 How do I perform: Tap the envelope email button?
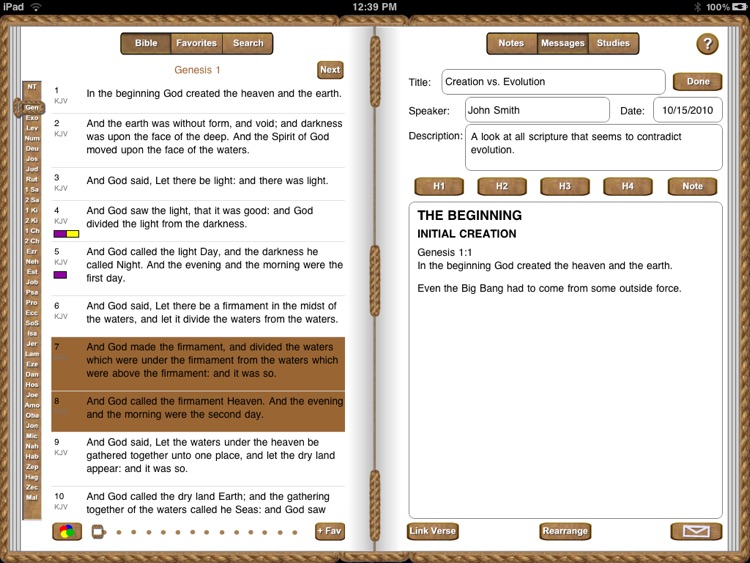pyautogui.click(x=696, y=531)
